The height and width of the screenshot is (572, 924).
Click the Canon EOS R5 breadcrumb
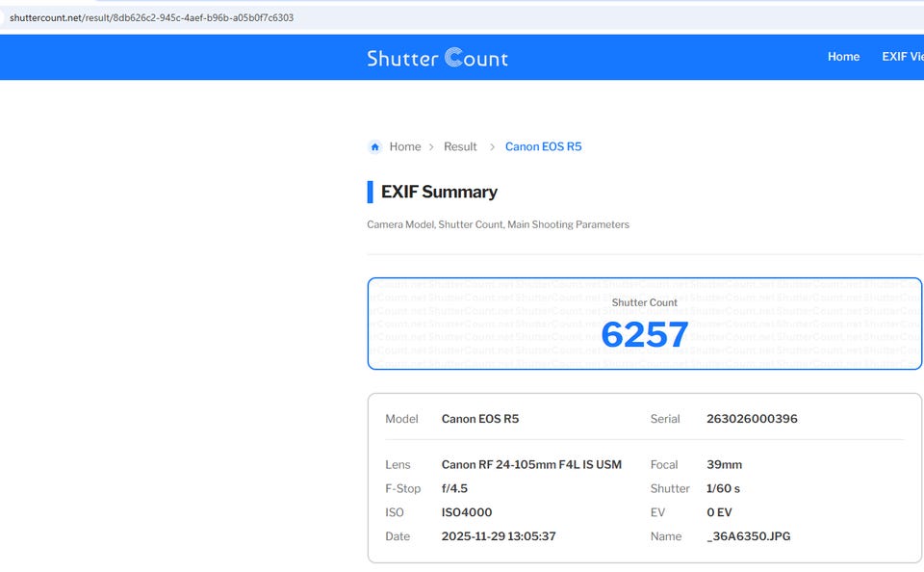coord(543,146)
